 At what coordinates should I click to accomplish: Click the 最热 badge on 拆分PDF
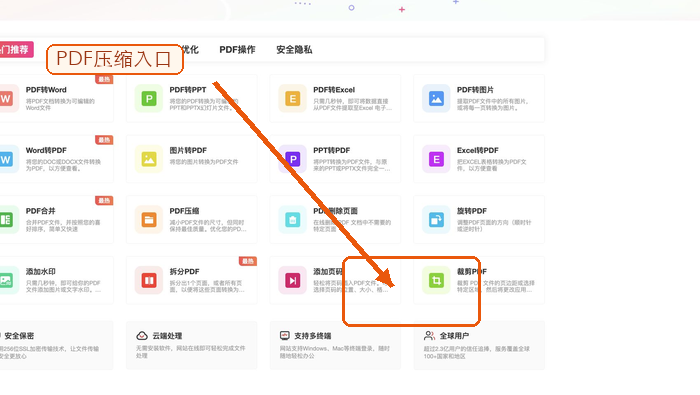point(248,261)
